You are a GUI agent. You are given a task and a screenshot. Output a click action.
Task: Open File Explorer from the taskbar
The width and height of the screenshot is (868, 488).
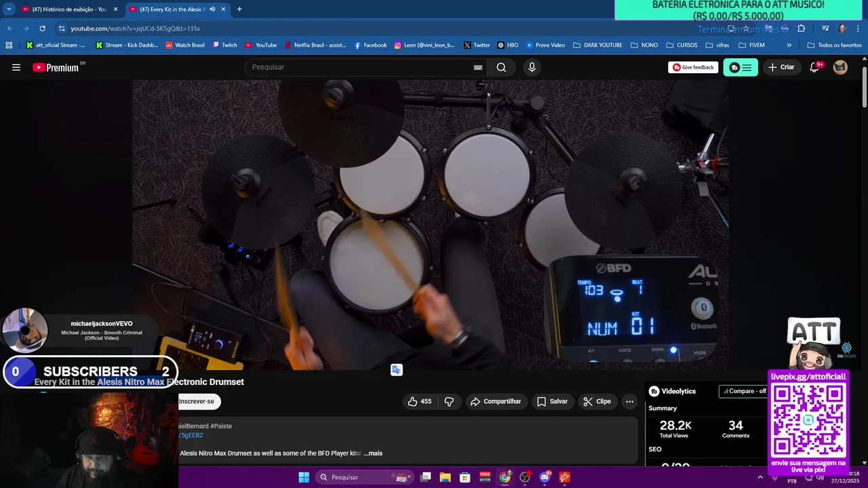tap(445, 477)
